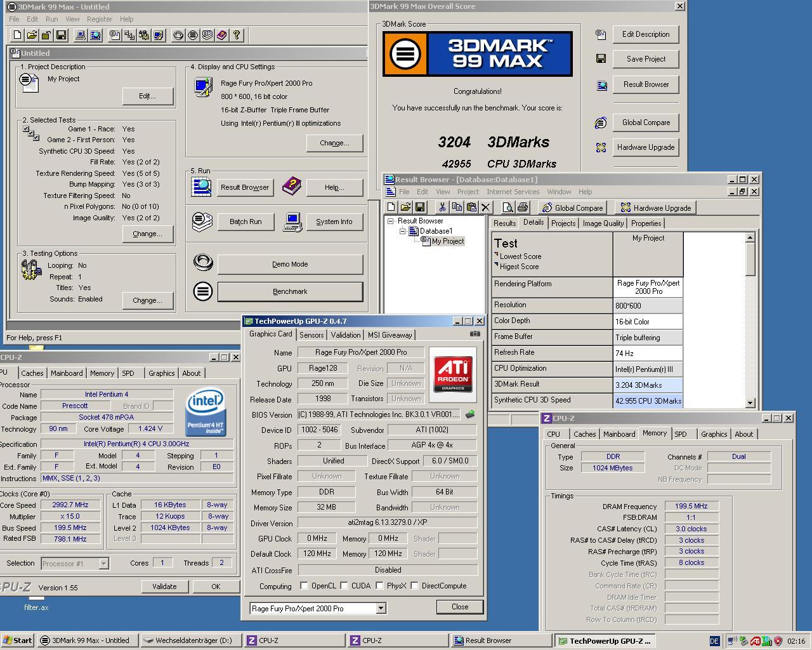812x650 pixels.
Task: Click Testing Options icon in 3DMark toolbar
Action: 144,36
